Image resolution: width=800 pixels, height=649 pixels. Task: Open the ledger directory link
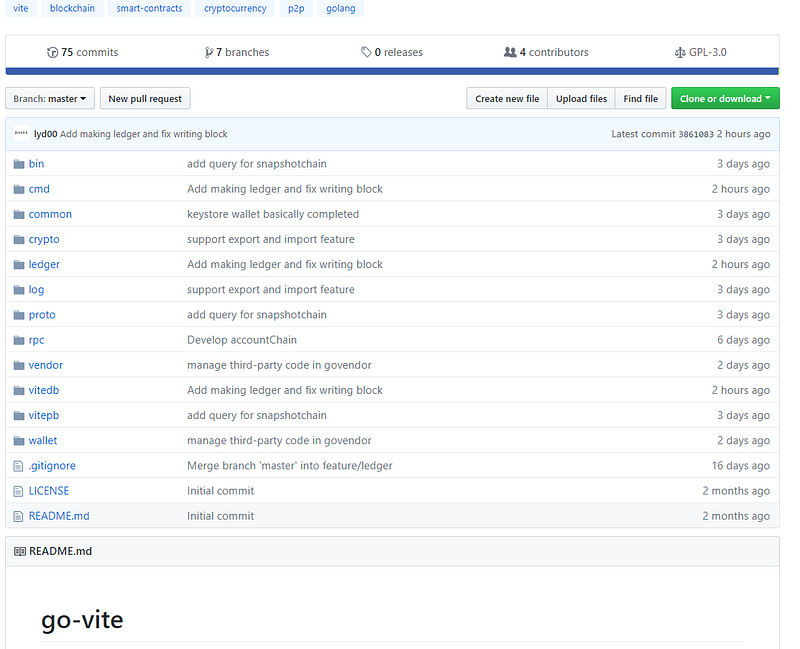coord(44,264)
